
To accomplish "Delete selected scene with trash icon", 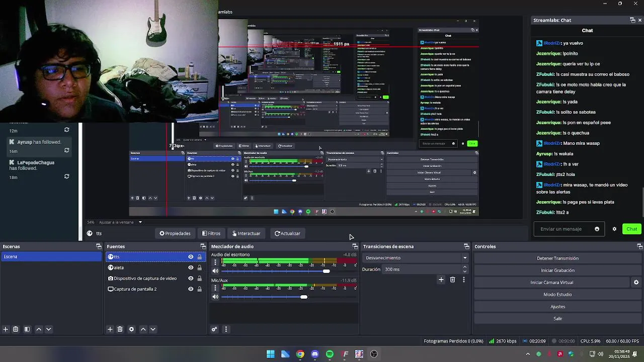I will tap(16, 329).
